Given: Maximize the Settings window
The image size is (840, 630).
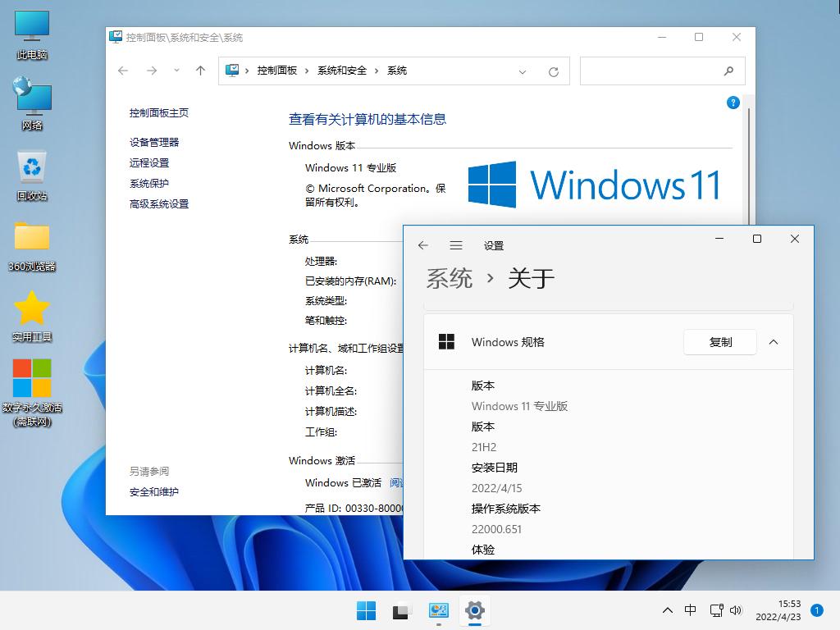Looking at the screenshot, I should tap(757, 239).
